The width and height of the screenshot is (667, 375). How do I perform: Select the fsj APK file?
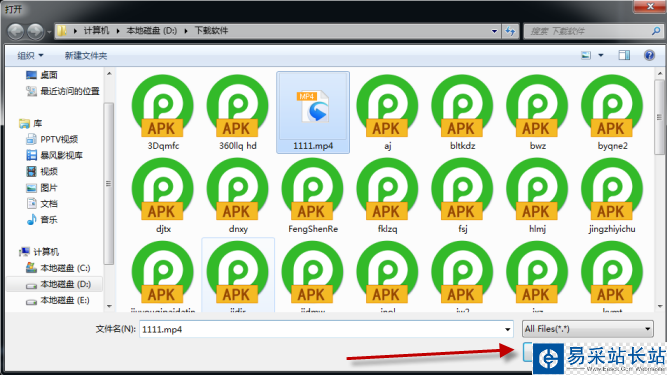tap(462, 196)
